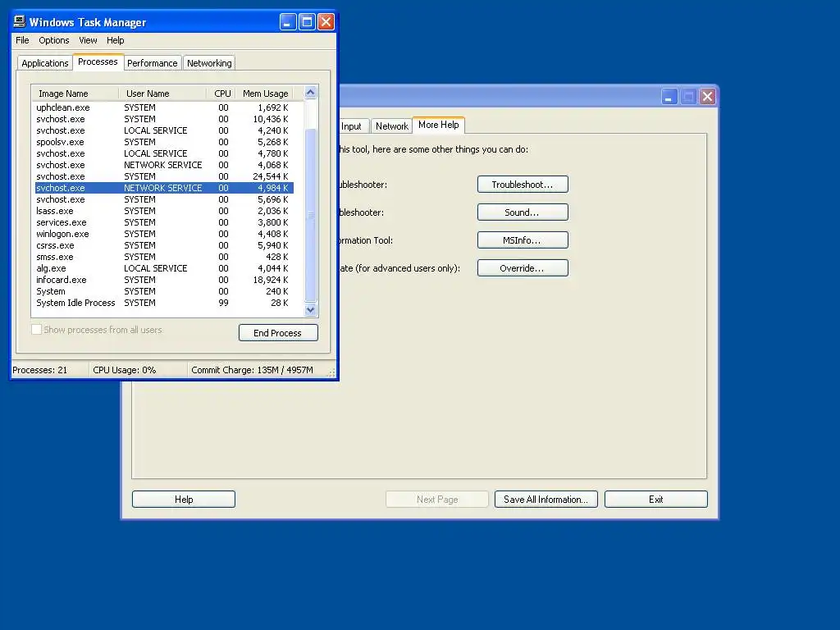
Task: Switch to the Networking tab
Action: [x=209, y=63]
